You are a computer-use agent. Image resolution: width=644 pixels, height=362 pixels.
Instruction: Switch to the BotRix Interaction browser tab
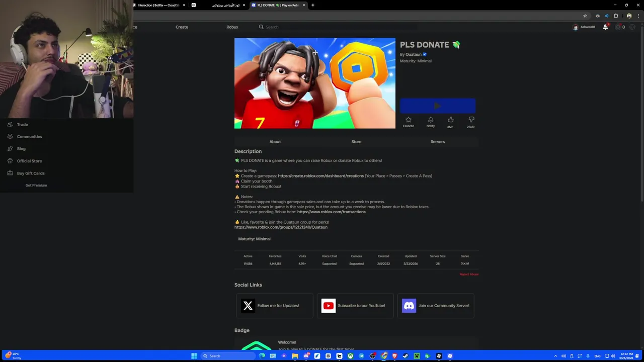158,5
